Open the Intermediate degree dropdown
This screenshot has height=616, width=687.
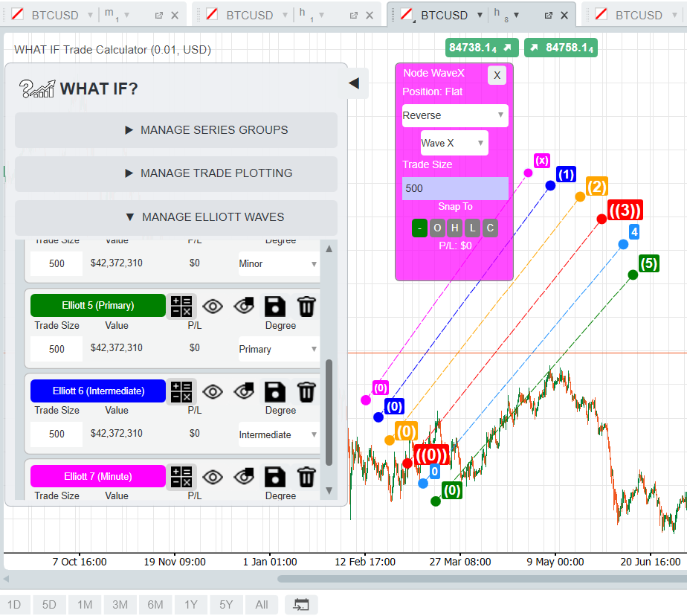(278, 434)
